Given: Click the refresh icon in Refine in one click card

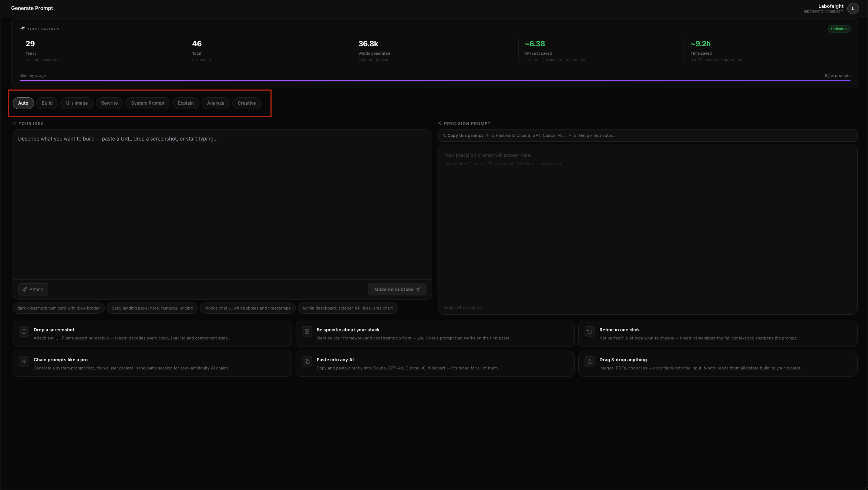Looking at the screenshot, I should click(x=590, y=331).
